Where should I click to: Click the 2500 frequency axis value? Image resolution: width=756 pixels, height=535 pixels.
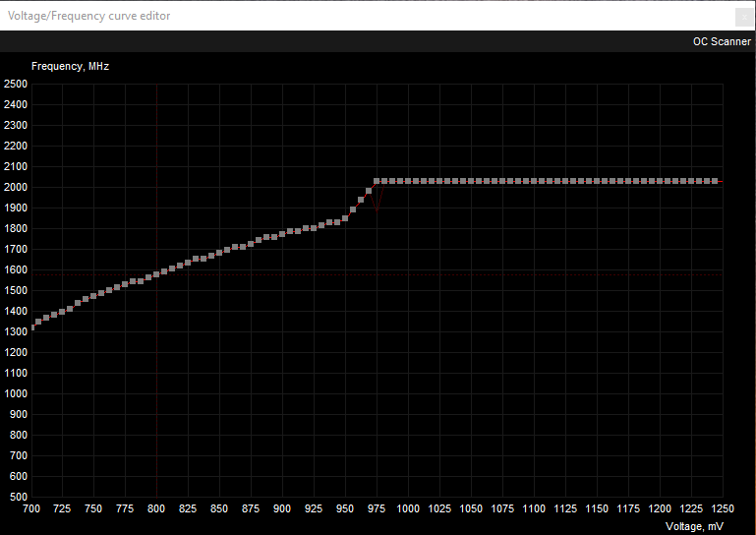pos(16,84)
